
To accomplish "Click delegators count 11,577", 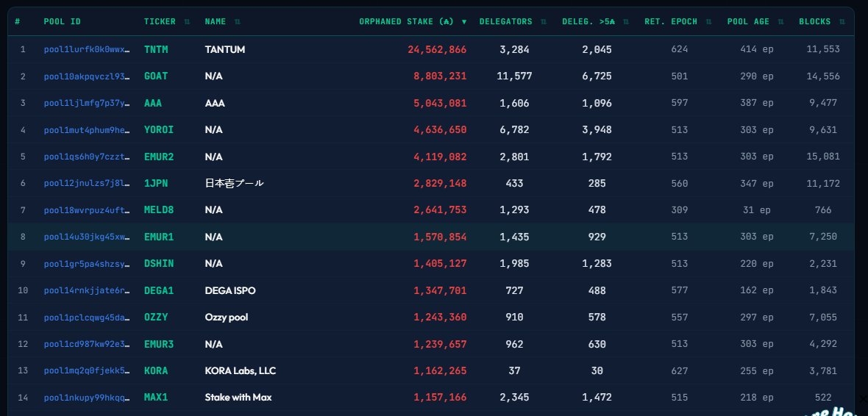I will coord(514,76).
